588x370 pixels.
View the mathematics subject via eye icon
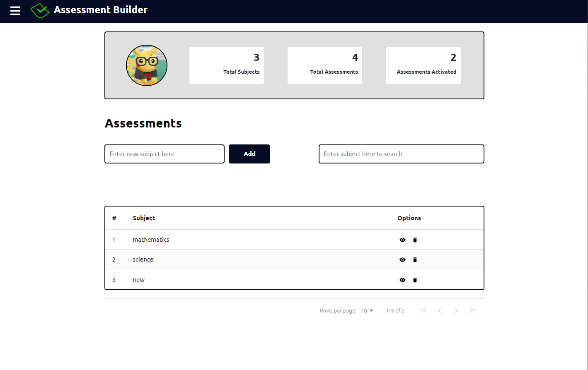coord(402,240)
